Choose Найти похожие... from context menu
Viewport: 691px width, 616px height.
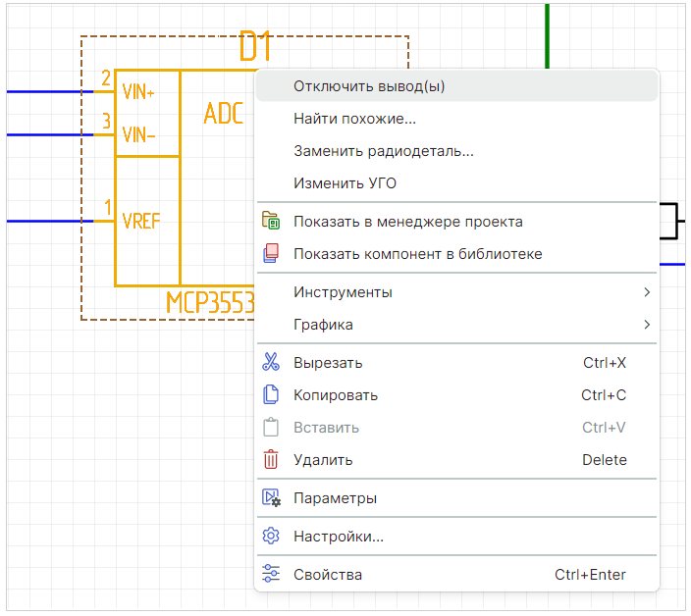(x=354, y=119)
